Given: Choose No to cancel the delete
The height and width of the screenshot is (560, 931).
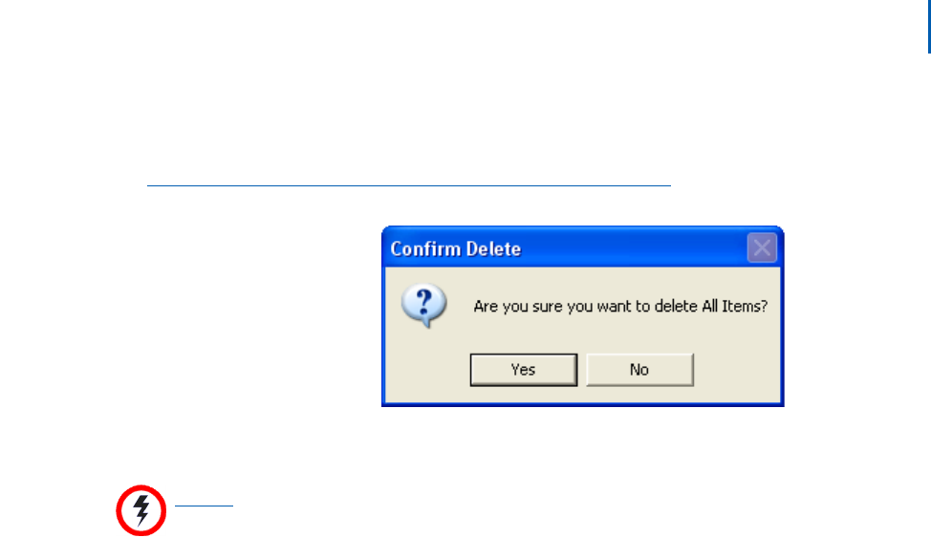Looking at the screenshot, I should [x=639, y=370].
